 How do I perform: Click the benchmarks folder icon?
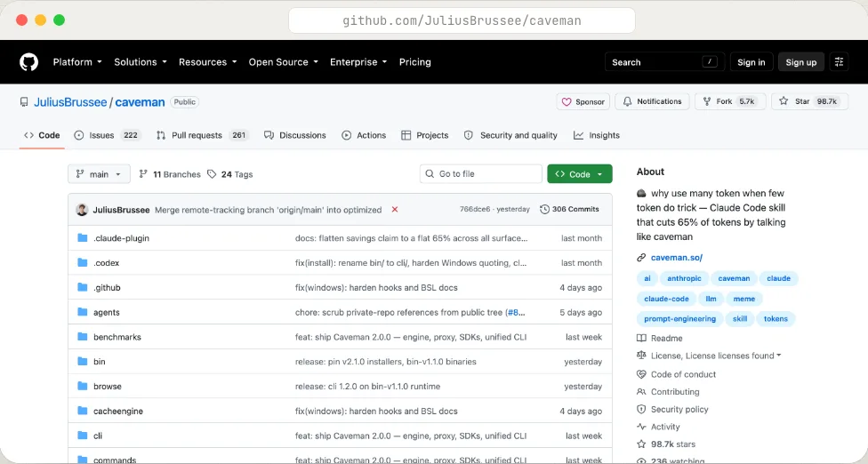(x=83, y=336)
